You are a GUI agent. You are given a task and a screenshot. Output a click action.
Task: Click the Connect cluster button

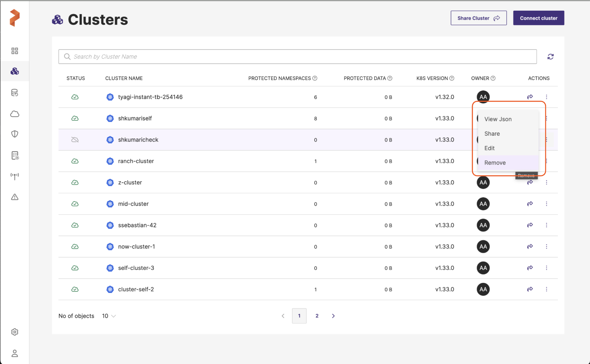tap(538, 18)
